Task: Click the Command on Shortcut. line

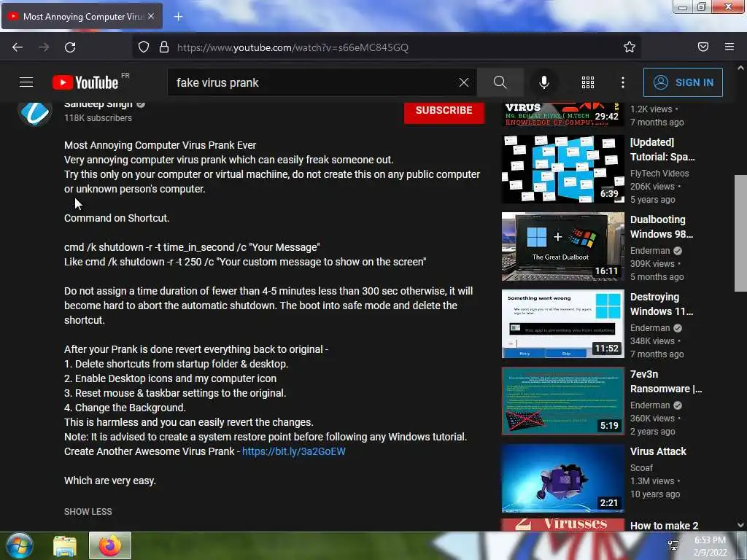Action: click(x=117, y=218)
